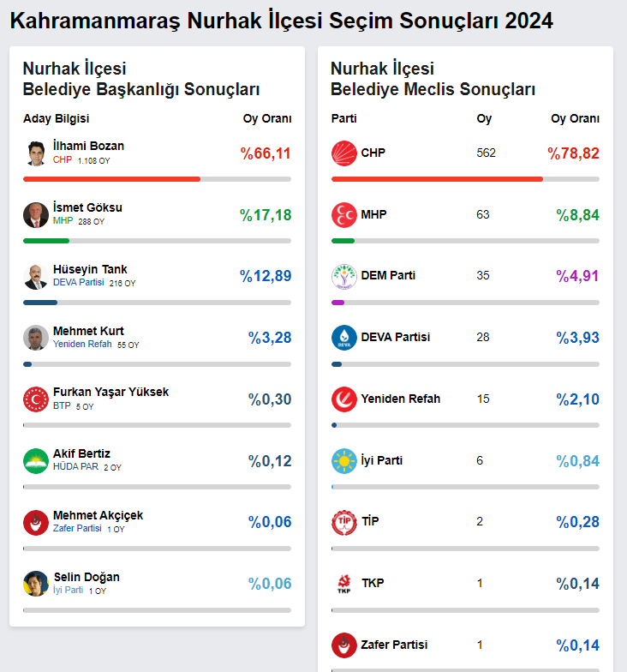
Task: Open İlhami Bozan's candidate photo
Action: click(x=36, y=153)
